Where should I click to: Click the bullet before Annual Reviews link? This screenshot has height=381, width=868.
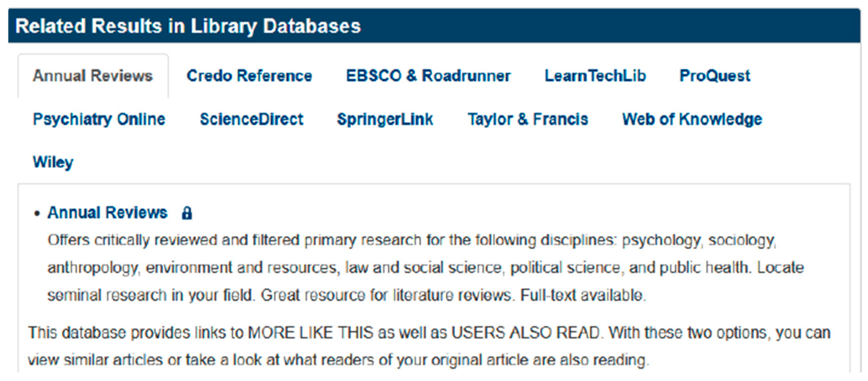coord(37,214)
